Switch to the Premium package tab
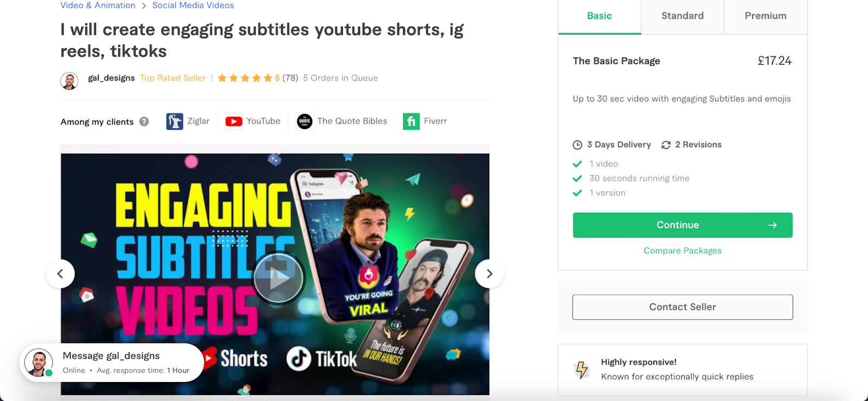868x401 pixels. 765,16
